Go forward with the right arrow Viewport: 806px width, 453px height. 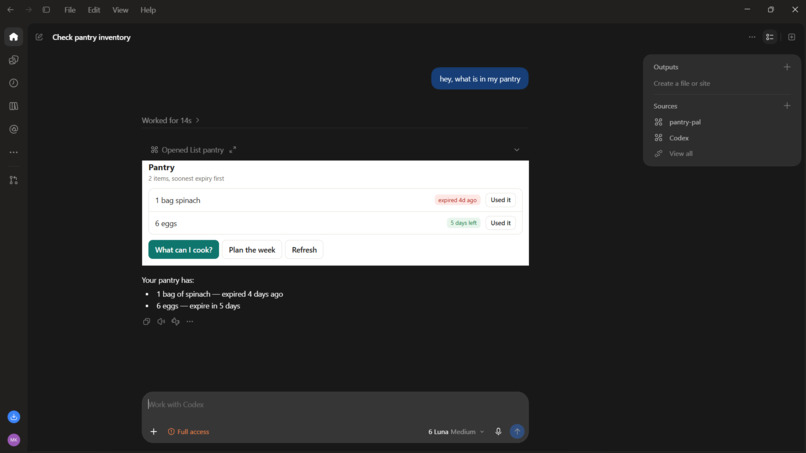pyautogui.click(x=28, y=10)
